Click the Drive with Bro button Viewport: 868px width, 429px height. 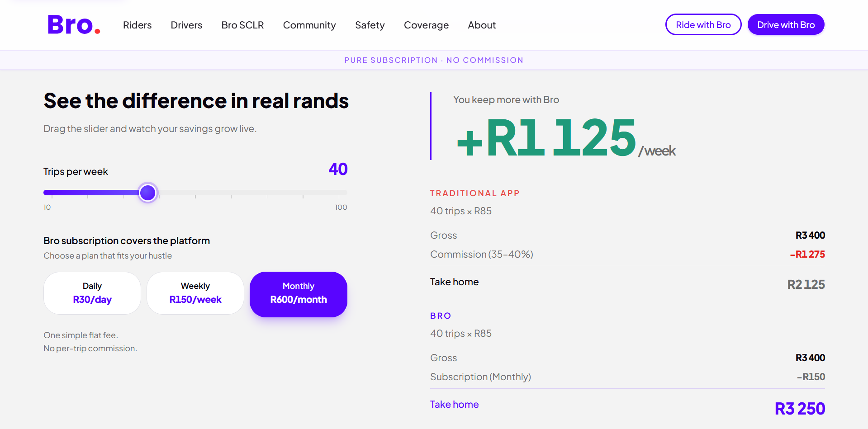coord(786,24)
